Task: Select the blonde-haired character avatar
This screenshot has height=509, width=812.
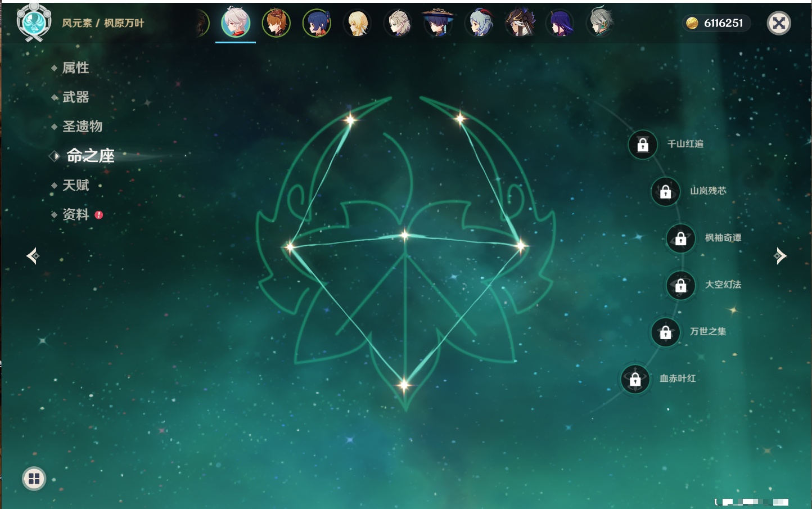Action: coord(357,23)
